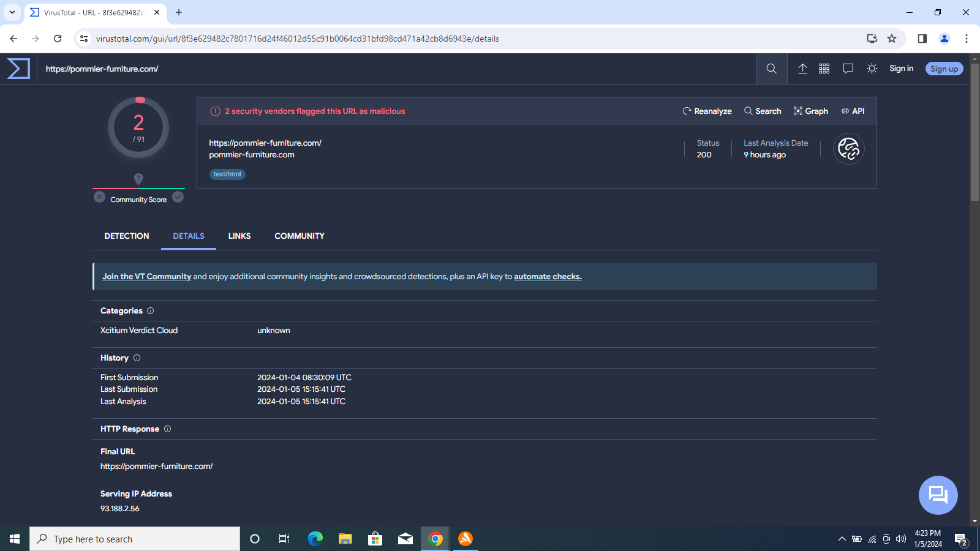Click the community score positive check icon
This screenshot has width=980, height=551.
click(x=178, y=197)
